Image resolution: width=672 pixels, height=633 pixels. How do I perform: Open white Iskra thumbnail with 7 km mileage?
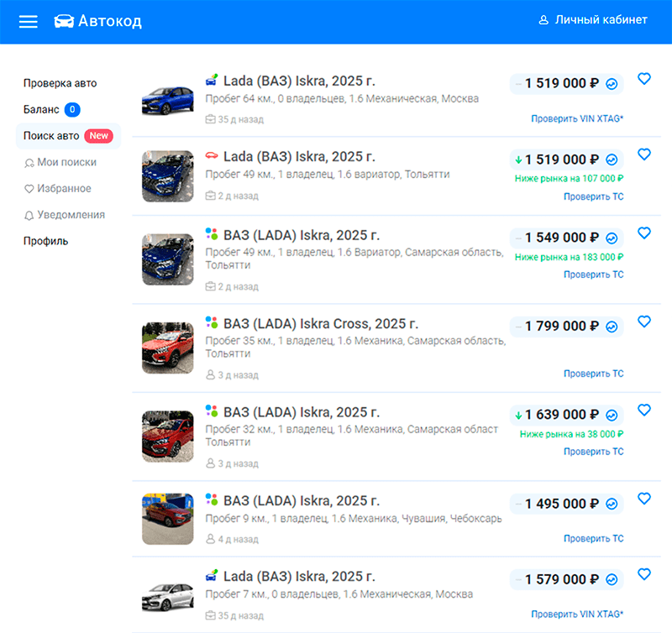[167, 597]
